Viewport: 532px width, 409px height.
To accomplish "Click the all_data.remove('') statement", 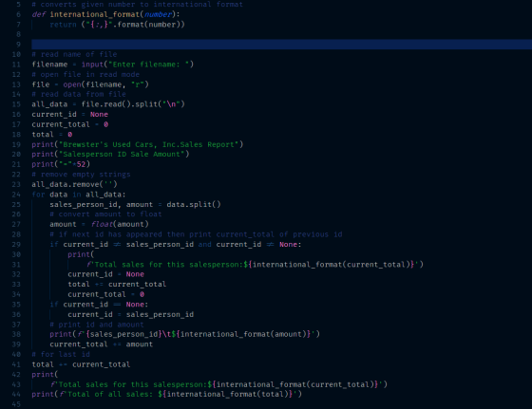I will [x=75, y=184].
